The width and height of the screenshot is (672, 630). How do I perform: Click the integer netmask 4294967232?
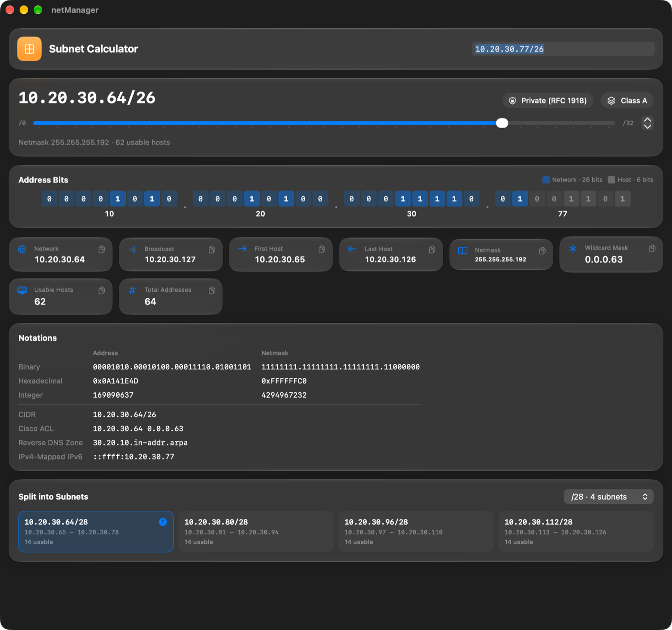284,395
